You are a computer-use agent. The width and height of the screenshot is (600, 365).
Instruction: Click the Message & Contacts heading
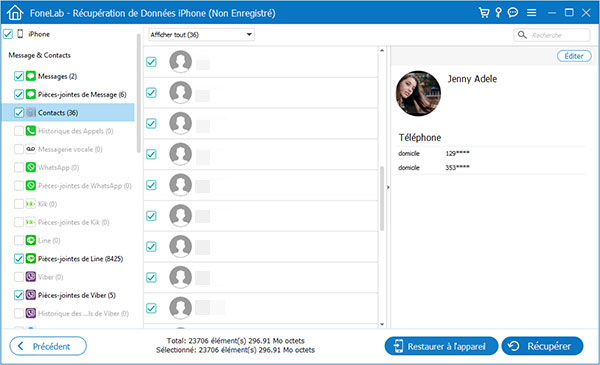pos(39,55)
